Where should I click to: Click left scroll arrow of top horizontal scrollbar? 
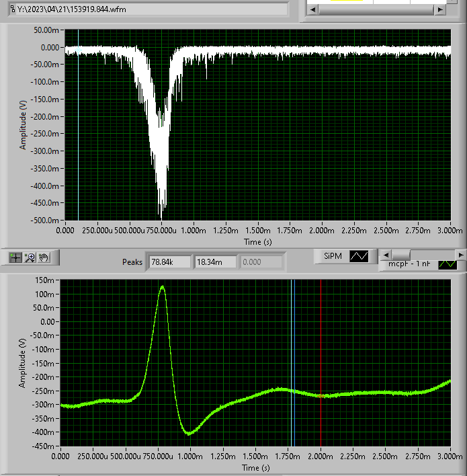tap(312, 9)
